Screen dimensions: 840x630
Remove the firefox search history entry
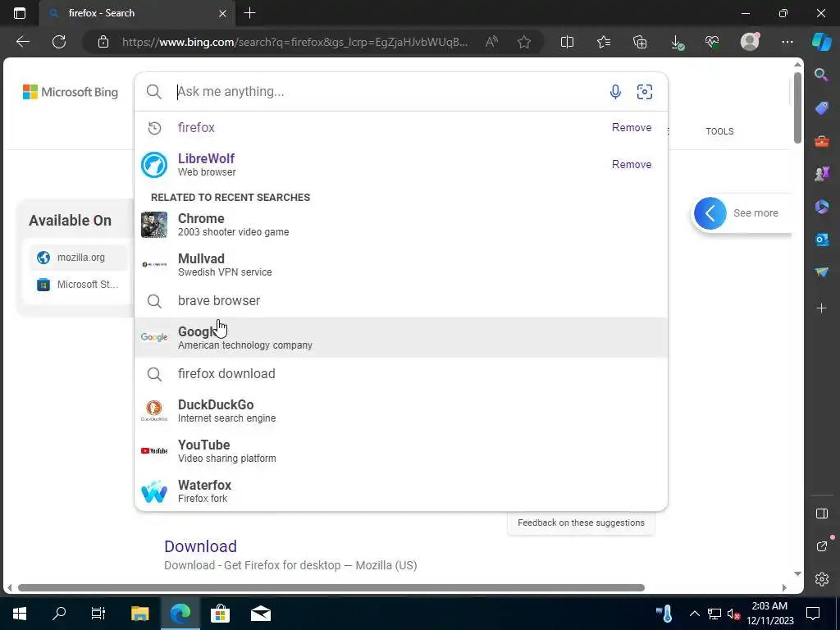632,127
